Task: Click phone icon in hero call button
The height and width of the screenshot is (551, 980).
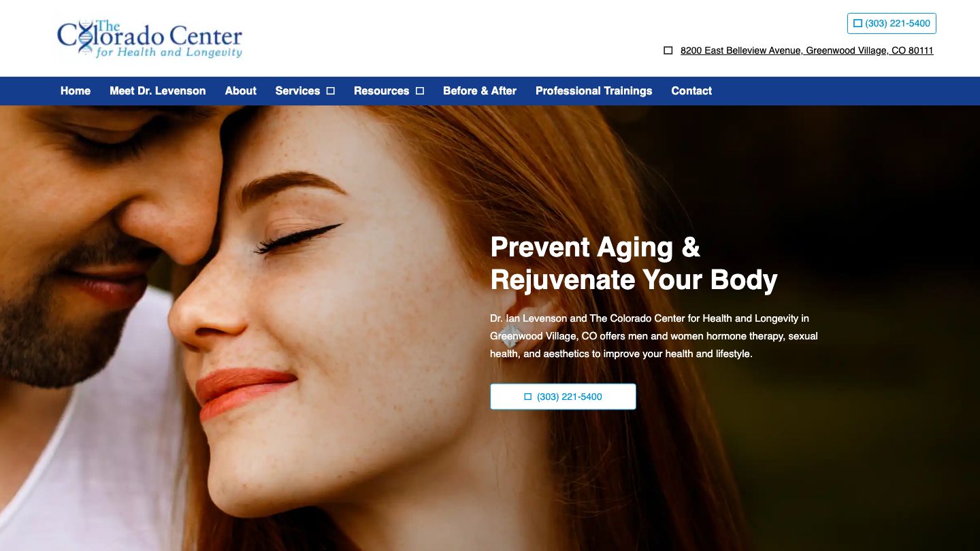Action: point(527,397)
